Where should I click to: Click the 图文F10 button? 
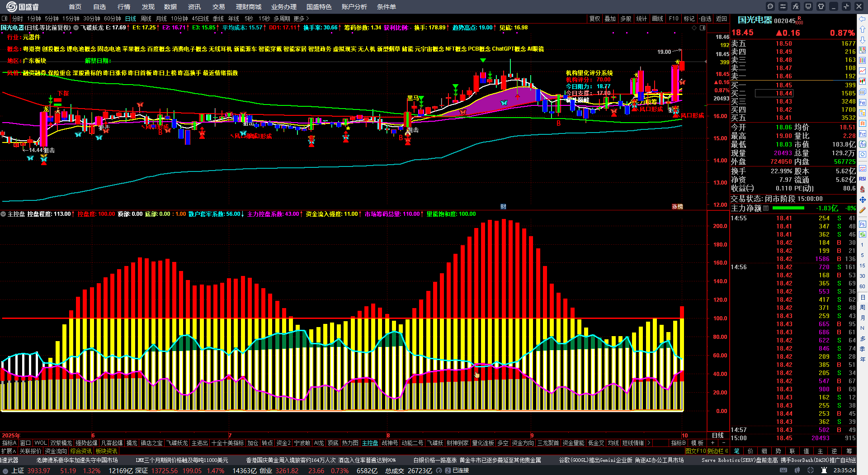pos(696,451)
